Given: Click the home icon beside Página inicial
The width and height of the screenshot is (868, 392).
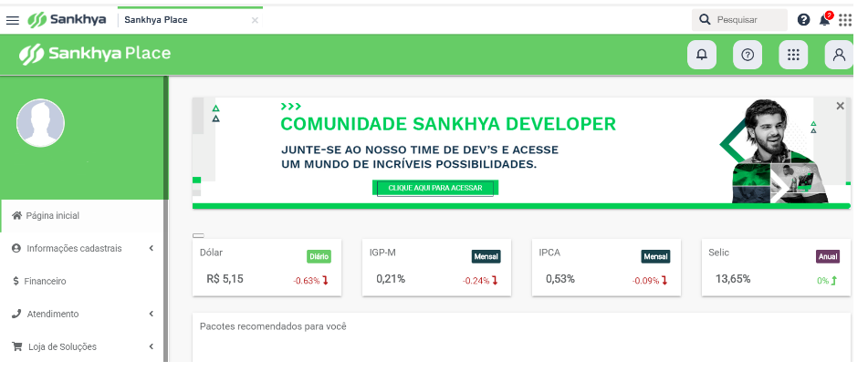Looking at the screenshot, I should 16,215.
